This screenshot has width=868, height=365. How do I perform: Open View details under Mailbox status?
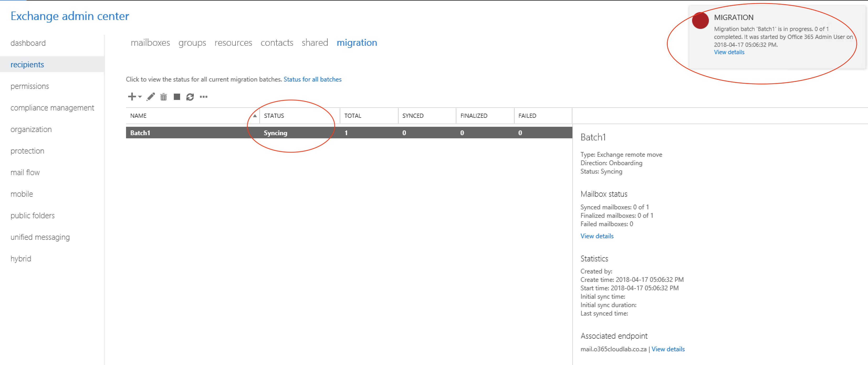(597, 236)
